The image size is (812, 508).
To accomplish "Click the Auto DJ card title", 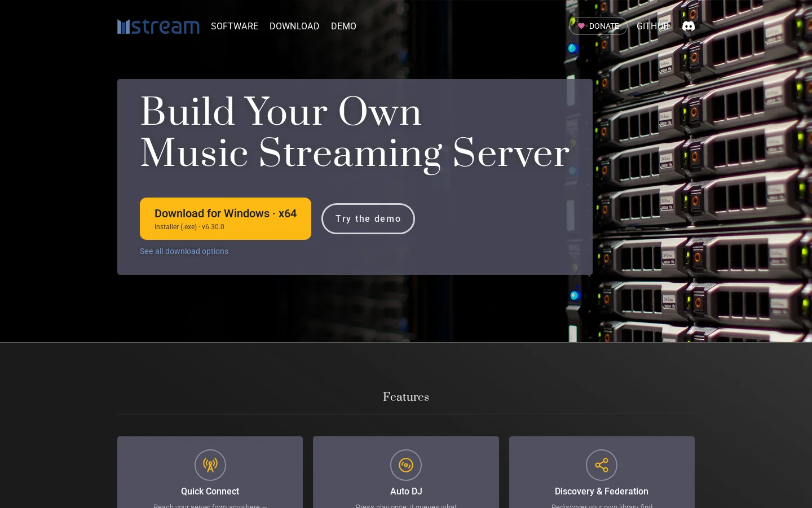I will [x=406, y=491].
